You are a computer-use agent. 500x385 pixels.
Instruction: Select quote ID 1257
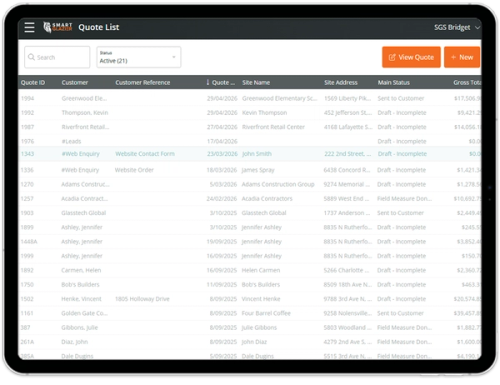click(x=27, y=199)
